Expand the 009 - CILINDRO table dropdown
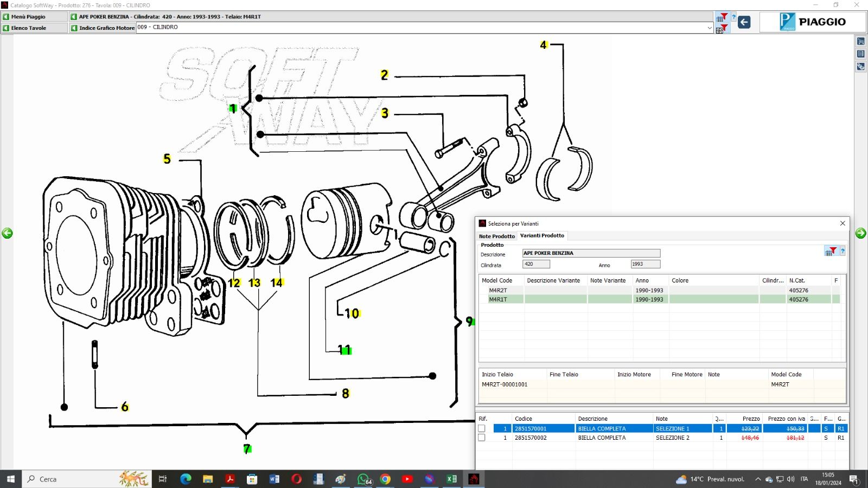The image size is (868, 488). (x=709, y=28)
